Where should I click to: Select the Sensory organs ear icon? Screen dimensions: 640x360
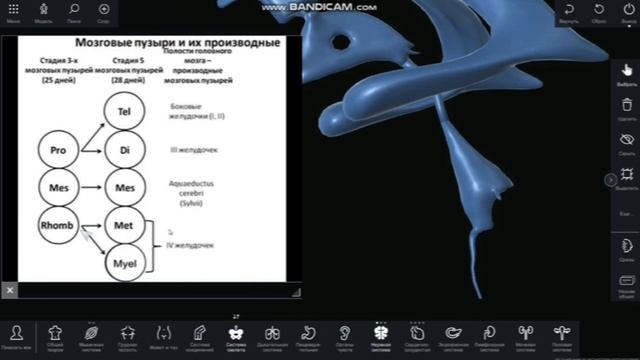point(344,333)
